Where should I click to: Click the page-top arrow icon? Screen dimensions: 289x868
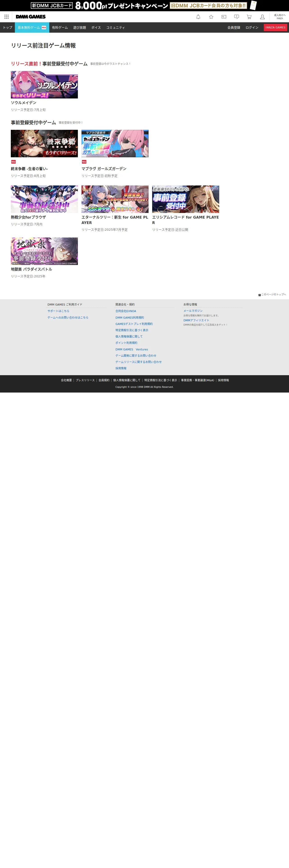[259, 295]
